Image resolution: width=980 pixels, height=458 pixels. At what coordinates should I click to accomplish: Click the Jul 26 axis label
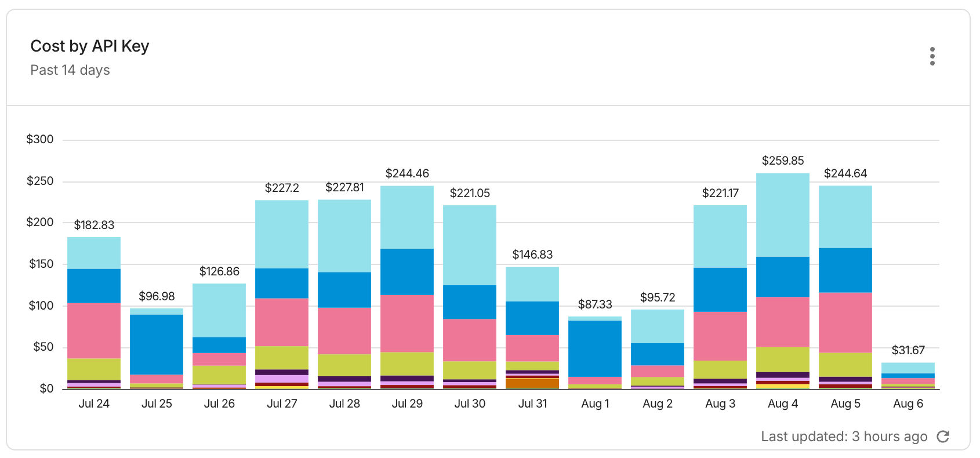219,404
